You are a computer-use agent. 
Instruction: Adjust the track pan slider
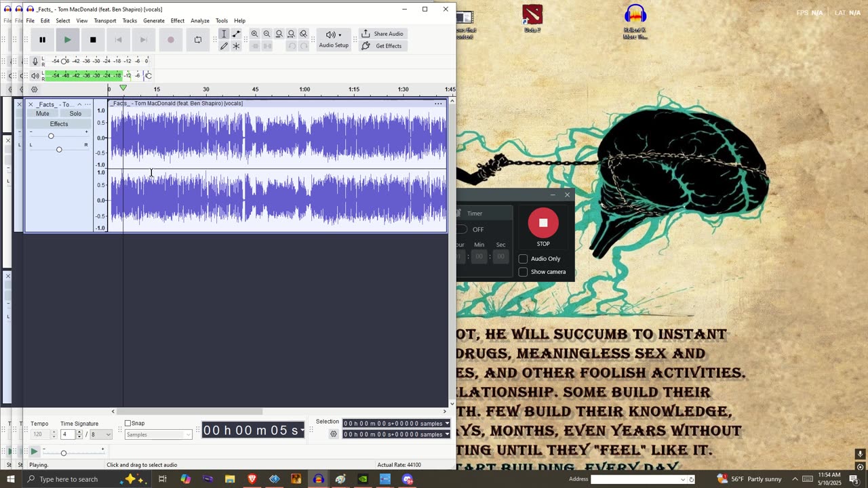tap(59, 149)
